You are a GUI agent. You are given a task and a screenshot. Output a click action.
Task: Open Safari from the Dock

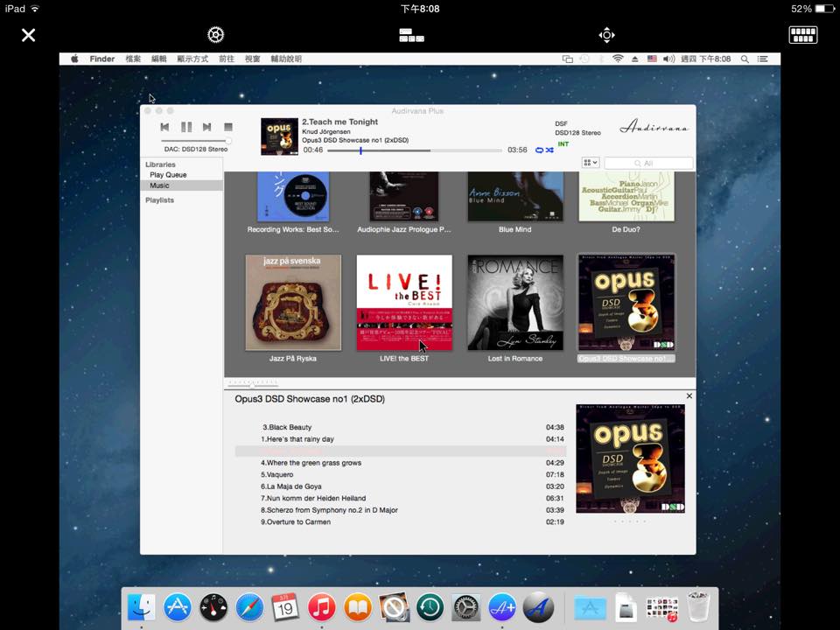tap(249, 607)
